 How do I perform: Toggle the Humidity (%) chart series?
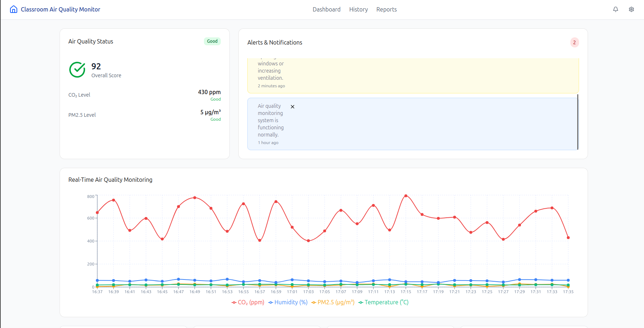(291, 302)
